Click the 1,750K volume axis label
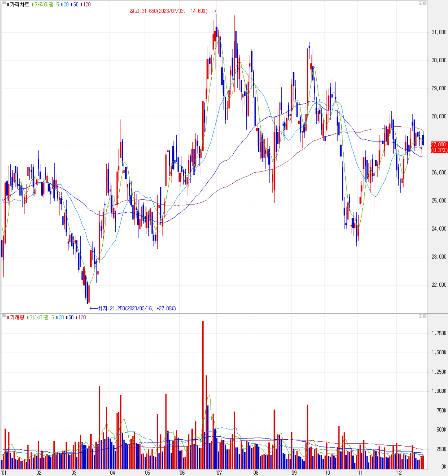This screenshot has height=476, width=448. (439, 333)
